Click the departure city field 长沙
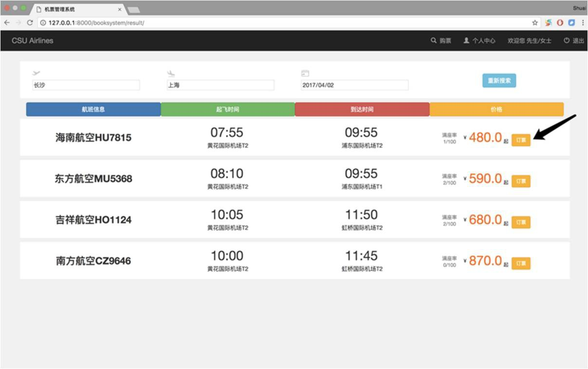This screenshot has height=369, width=588. [x=86, y=85]
